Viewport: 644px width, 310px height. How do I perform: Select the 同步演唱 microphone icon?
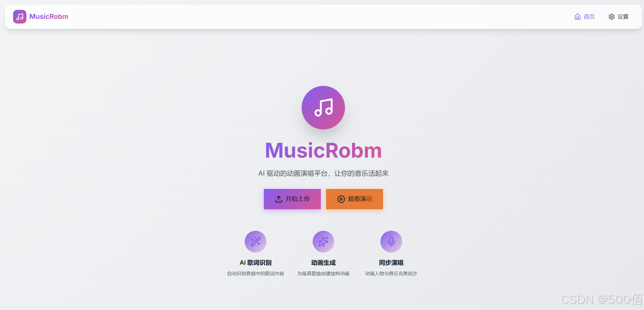391,241
